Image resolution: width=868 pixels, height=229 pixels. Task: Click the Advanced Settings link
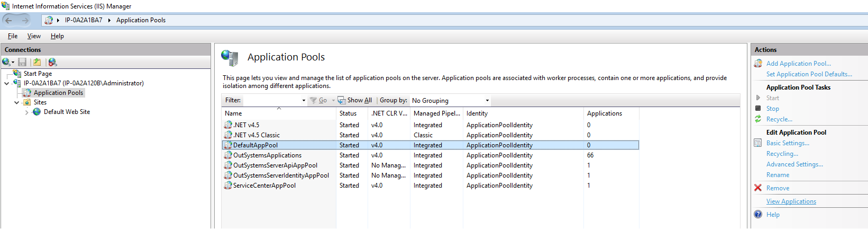794,164
